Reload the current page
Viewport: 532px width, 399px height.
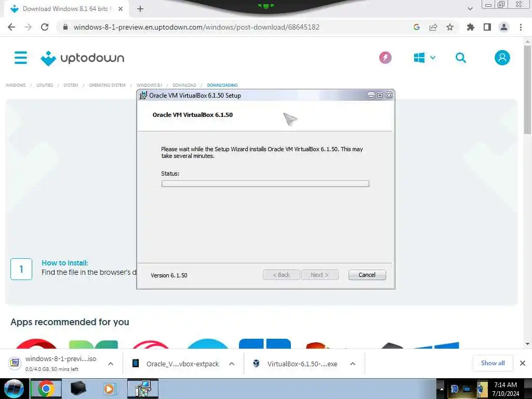click(45, 27)
